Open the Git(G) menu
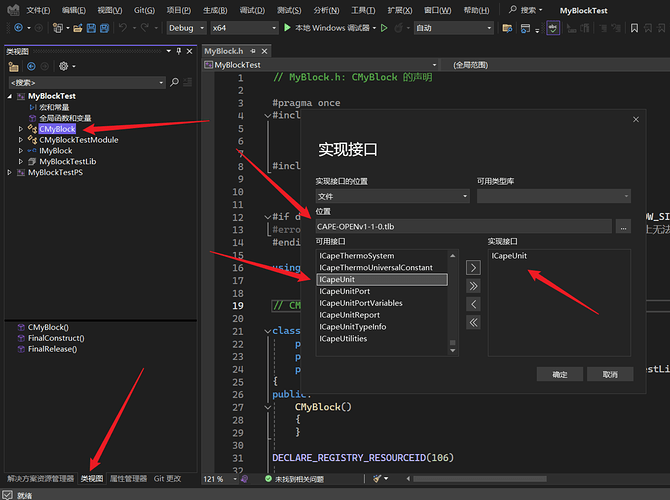670x500 pixels. click(x=144, y=10)
